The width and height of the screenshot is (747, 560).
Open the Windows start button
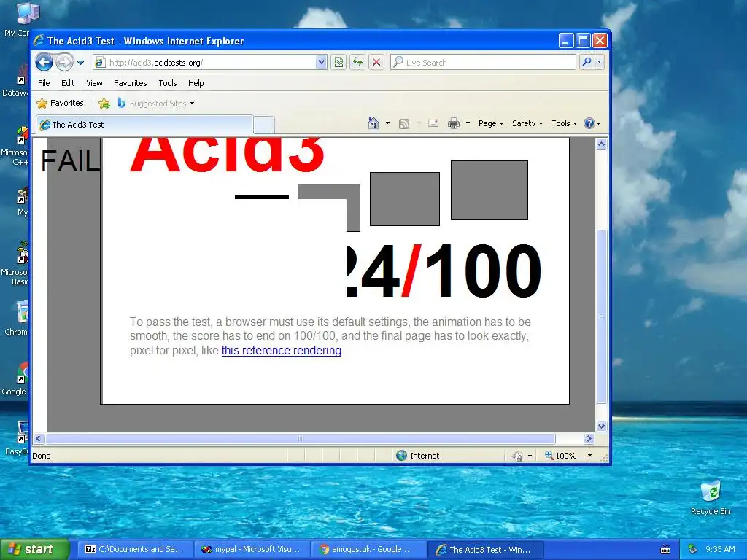(x=35, y=550)
